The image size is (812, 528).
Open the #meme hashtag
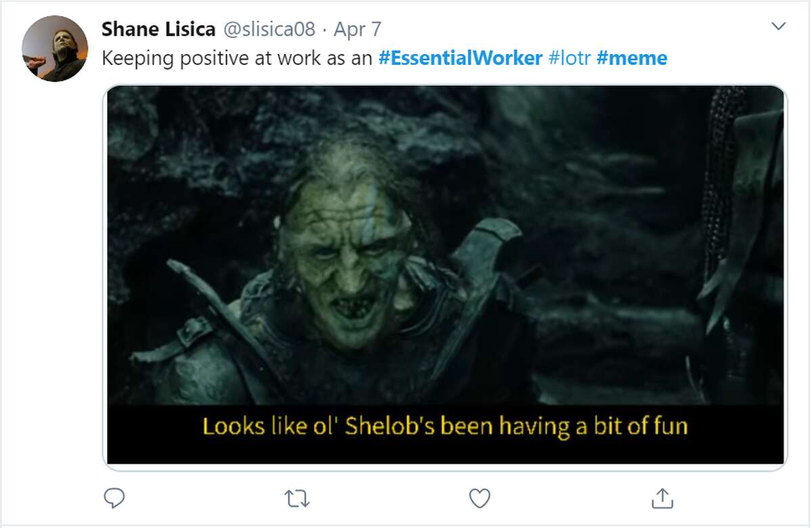pyautogui.click(x=631, y=59)
